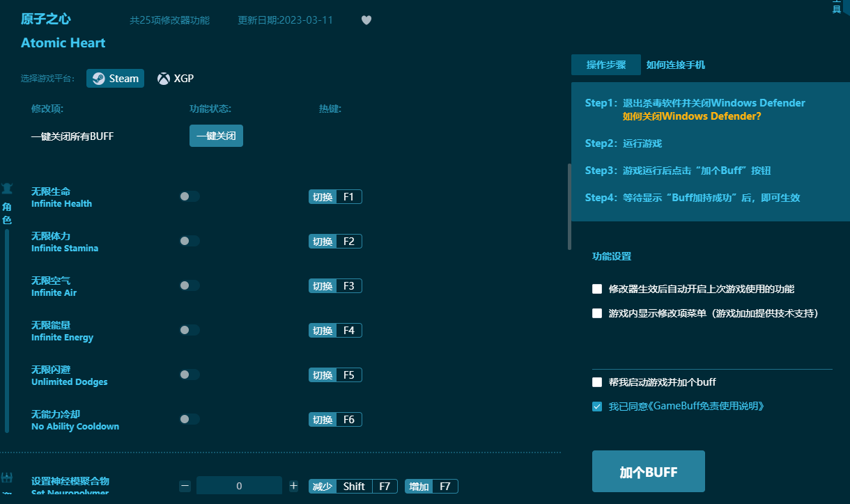Edit F6 hotkey for No Ability Cooldown

pyautogui.click(x=335, y=420)
